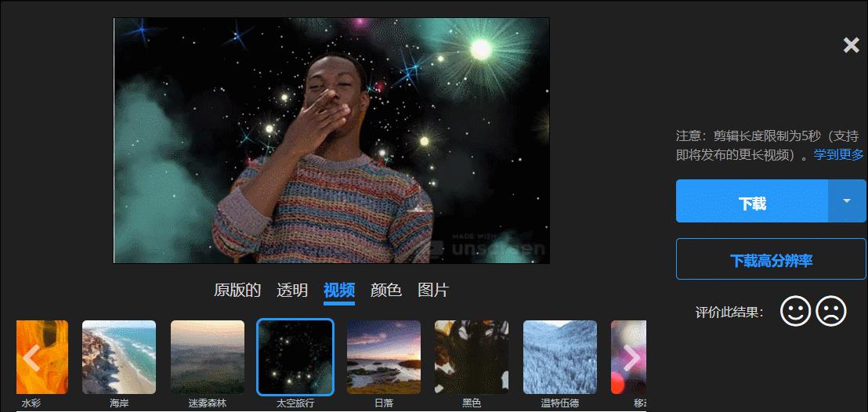Choose the 温特伍德 snowy forest thumbnail
This screenshot has width=868, height=412.
point(560,357)
